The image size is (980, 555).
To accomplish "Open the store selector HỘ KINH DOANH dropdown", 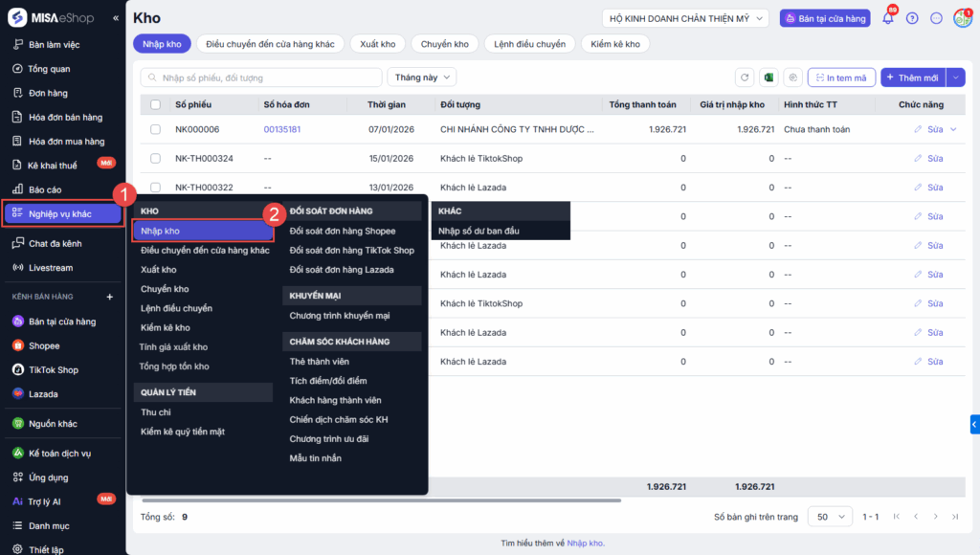I will click(x=685, y=18).
